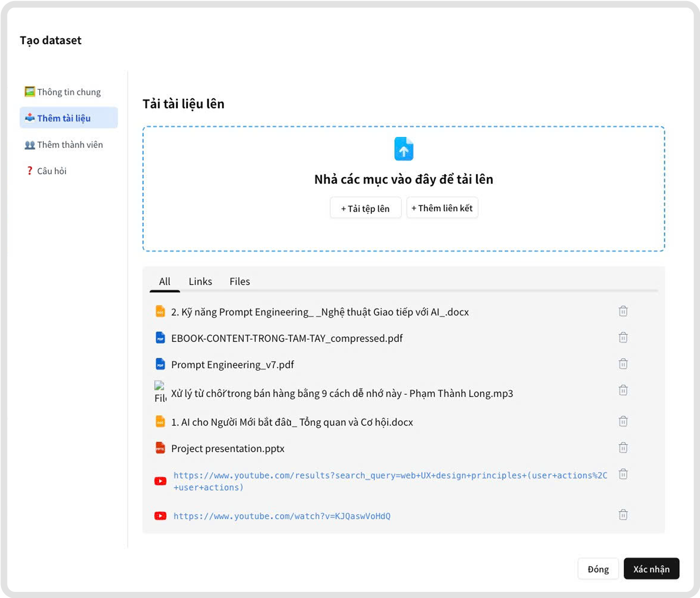Delete the Phạm Thành Long mp3 via its trash icon
Image resolution: width=700 pixels, height=598 pixels.
click(x=623, y=390)
